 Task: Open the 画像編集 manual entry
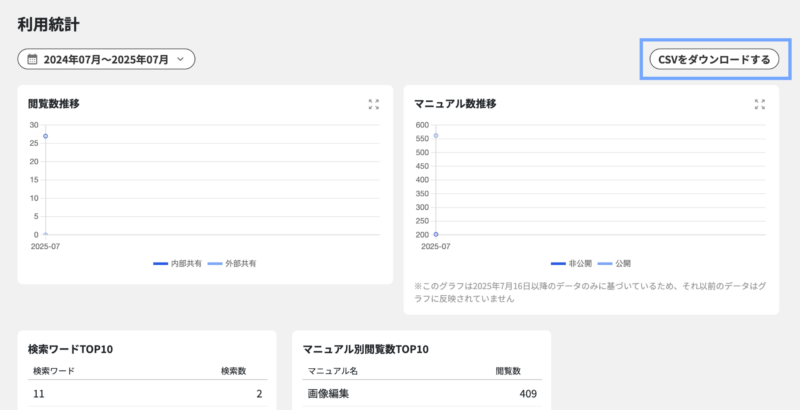pos(328,394)
